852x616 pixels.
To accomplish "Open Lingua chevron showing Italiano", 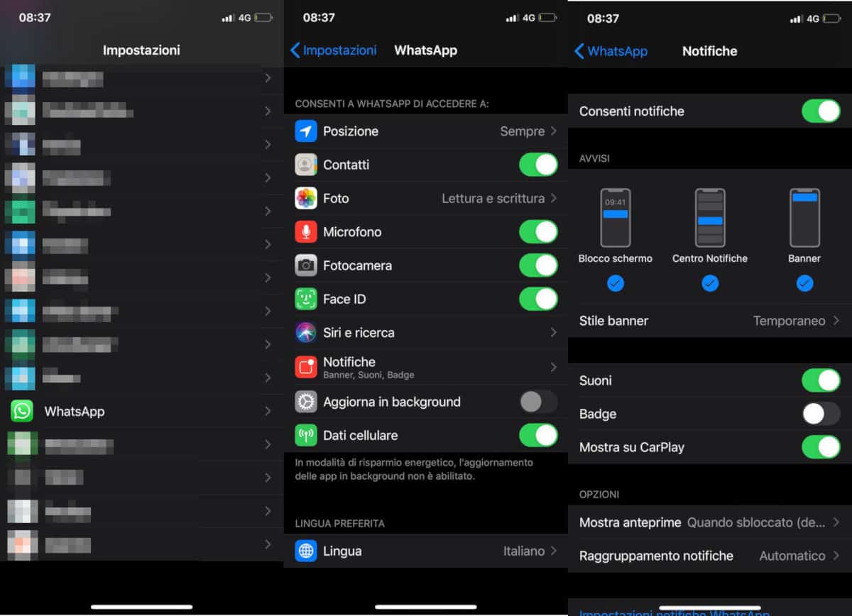I will pyautogui.click(x=553, y=551).
